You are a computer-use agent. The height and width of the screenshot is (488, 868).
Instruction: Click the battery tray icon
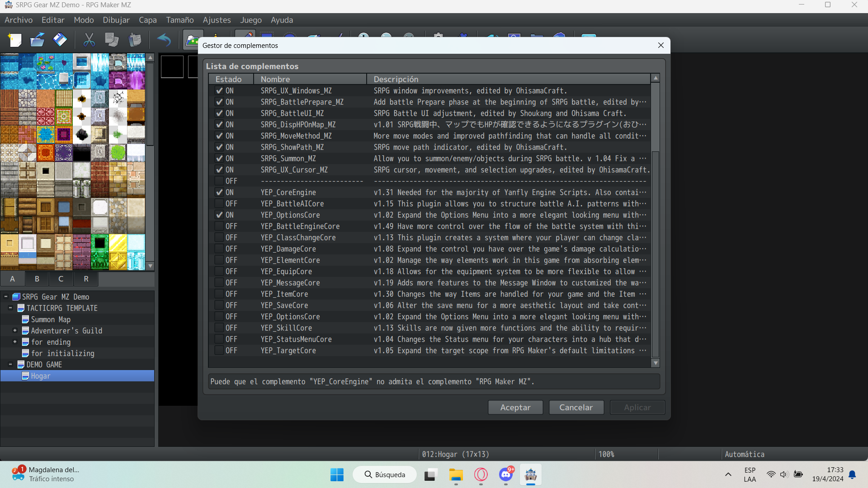pos(798,474)
